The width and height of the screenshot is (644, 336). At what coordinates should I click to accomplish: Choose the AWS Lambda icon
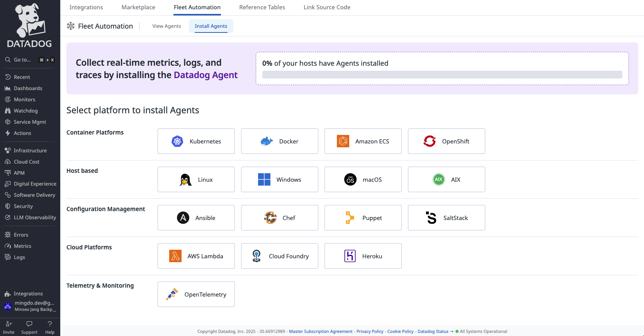[x=175, y=256]
